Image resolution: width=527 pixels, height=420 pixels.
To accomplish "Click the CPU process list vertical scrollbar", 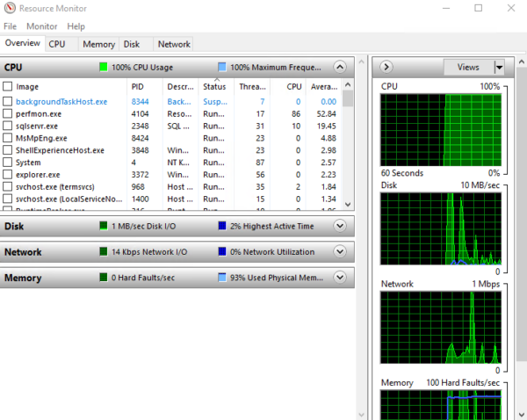I will click(x=348, y=149).
